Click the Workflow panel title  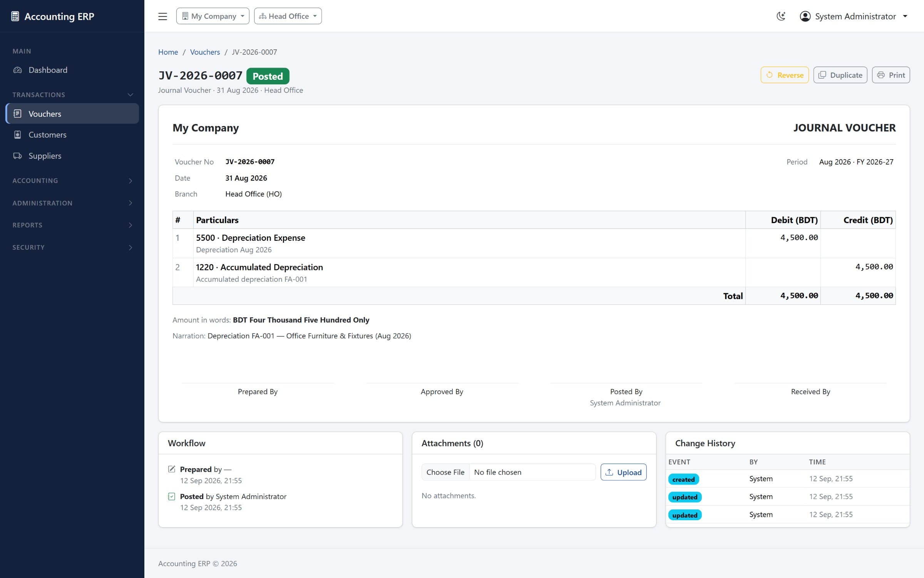point(186,443)
